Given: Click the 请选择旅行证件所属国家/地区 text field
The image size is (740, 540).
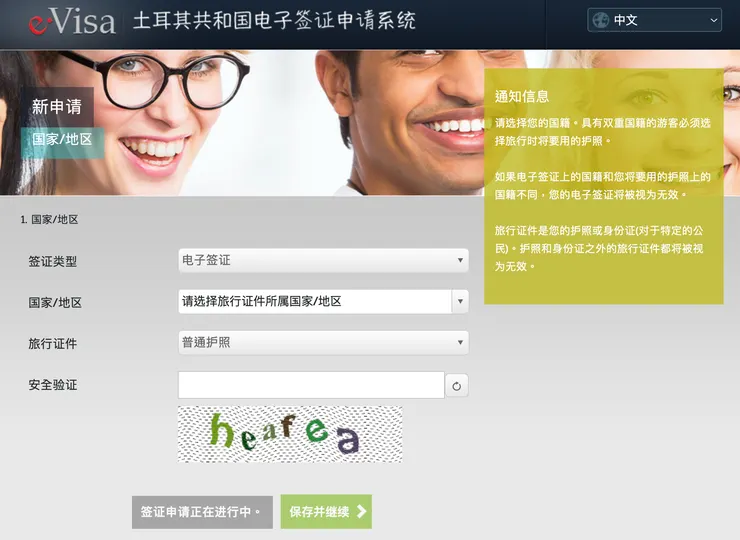Looking at the screenshot, I should (315, 301).
